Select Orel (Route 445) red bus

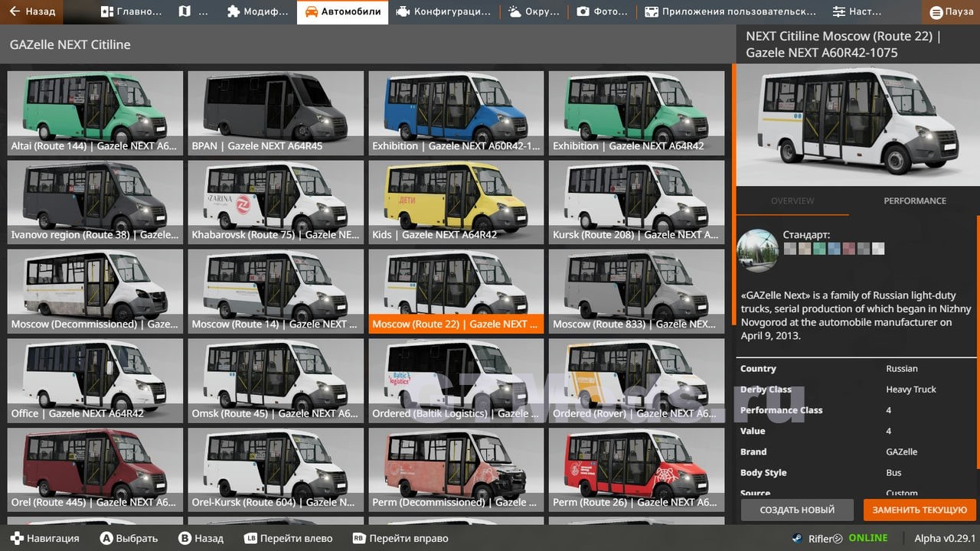tap(95, 470)
